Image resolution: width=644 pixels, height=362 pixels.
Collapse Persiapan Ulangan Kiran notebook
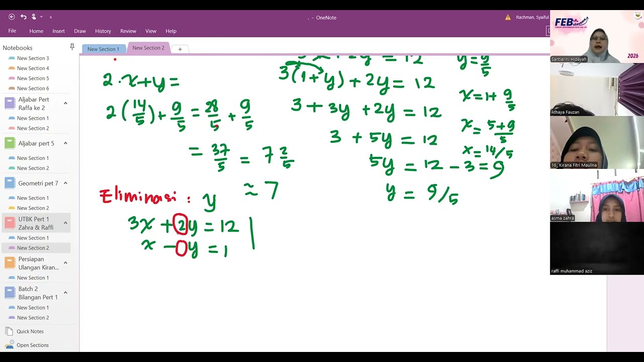point(65,262)
